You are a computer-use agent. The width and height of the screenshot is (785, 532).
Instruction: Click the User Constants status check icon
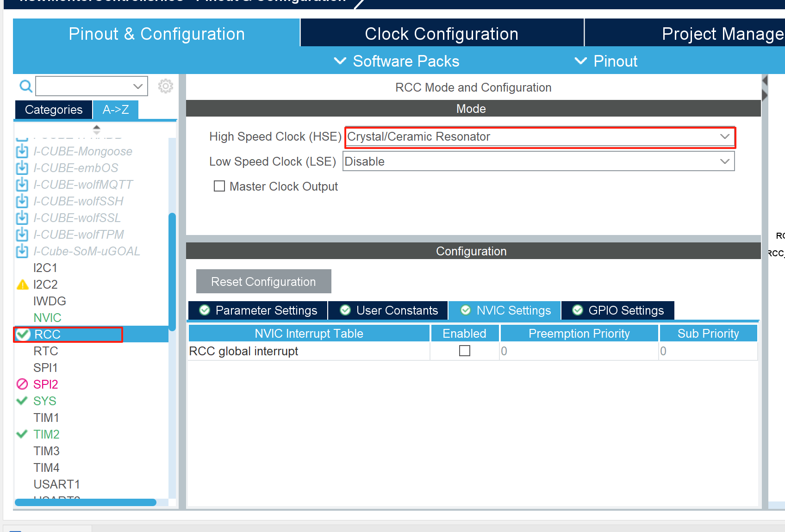[345, 310]
